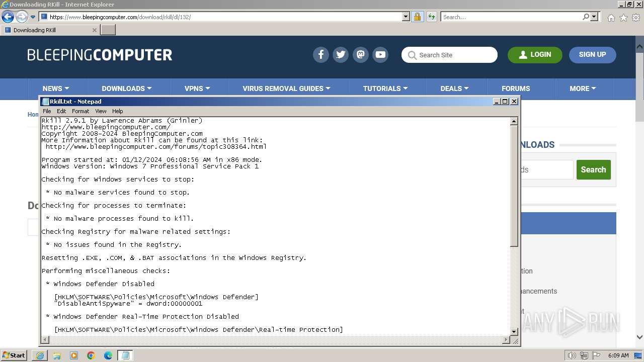Click the Search Site input field
This screenshot has height=362, width=644.
[449, 55]
